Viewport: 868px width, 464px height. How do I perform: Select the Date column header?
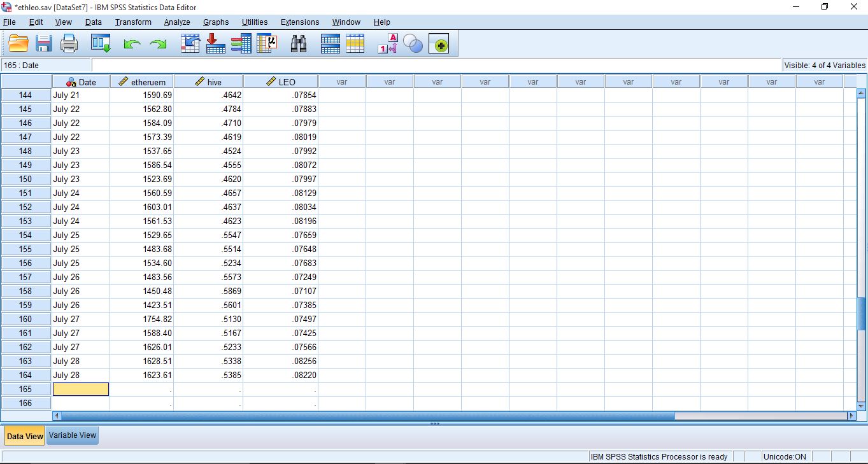[x=81, y=81]
